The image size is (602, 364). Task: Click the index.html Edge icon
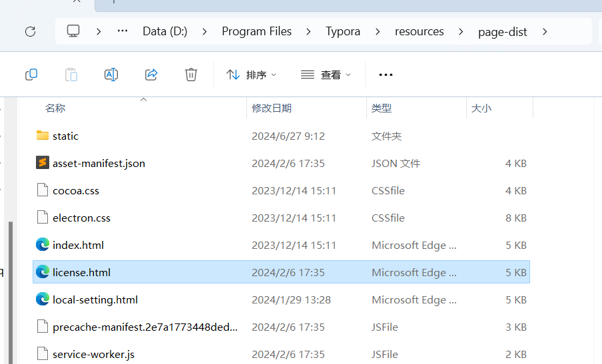click(x=42, y=244)
